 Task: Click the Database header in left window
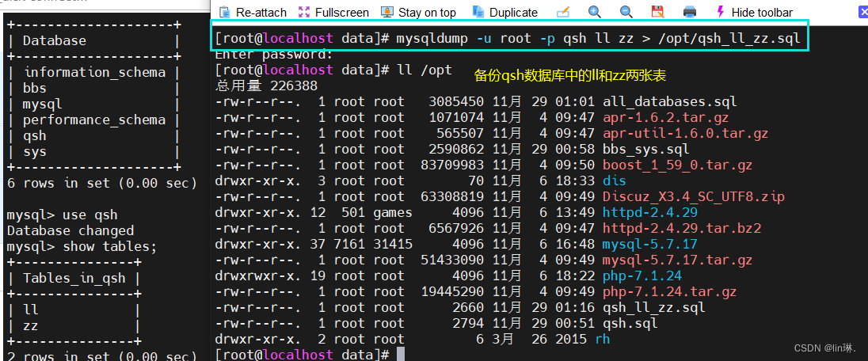pos(54,41)
